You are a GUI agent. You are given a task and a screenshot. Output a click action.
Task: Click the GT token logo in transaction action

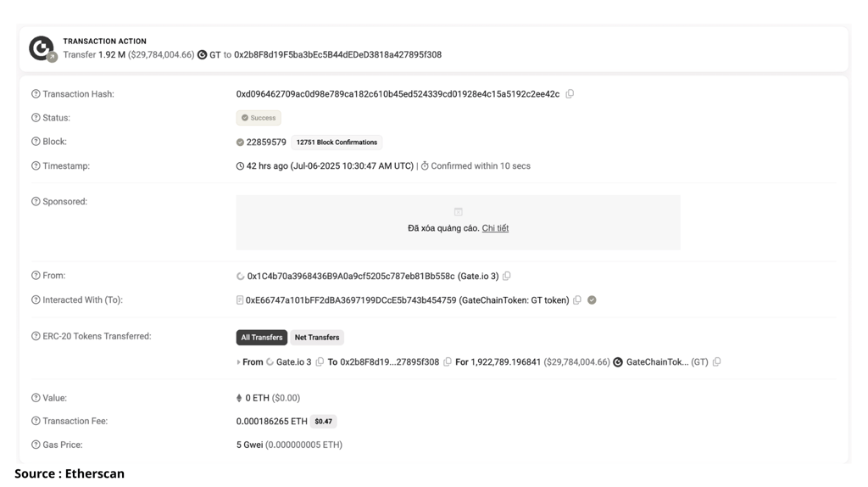202,55
